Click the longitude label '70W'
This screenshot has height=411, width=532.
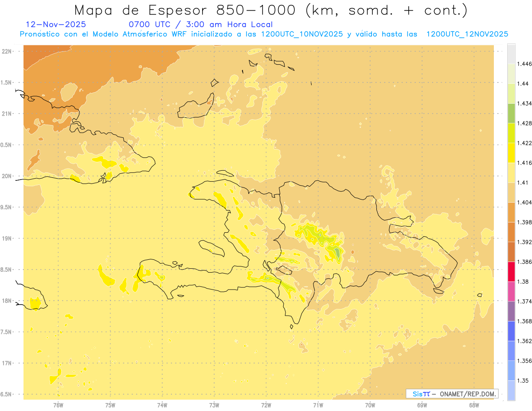coord(370,405)
